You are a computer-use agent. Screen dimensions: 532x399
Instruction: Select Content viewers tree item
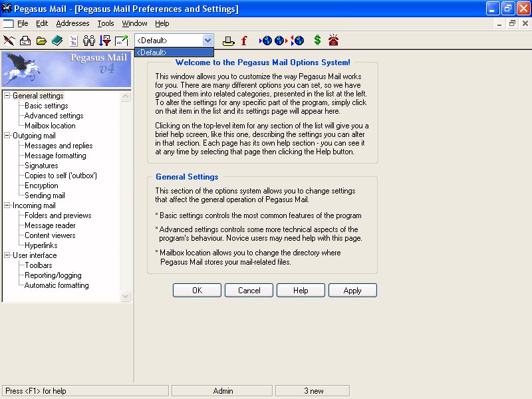(x=51, y=235)
